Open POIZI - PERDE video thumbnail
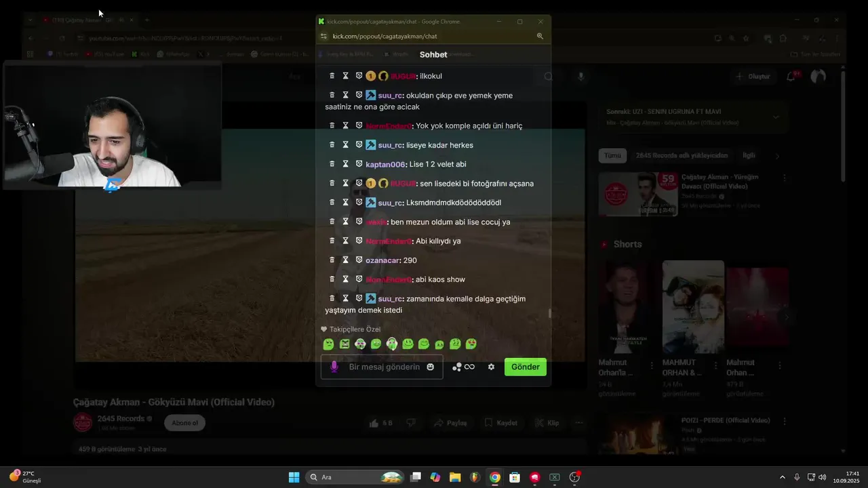This screenshot has height=488, width=868. (638, 434)
